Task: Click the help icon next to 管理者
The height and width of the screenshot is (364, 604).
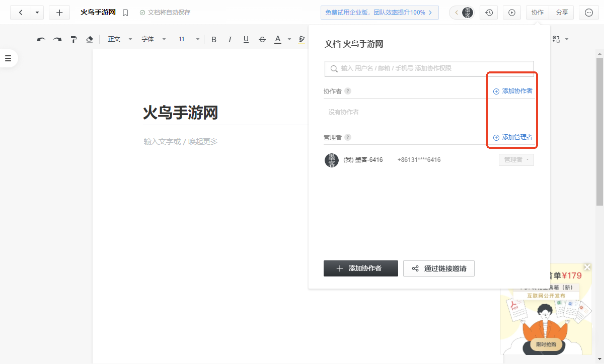Action: pos(348,137)
